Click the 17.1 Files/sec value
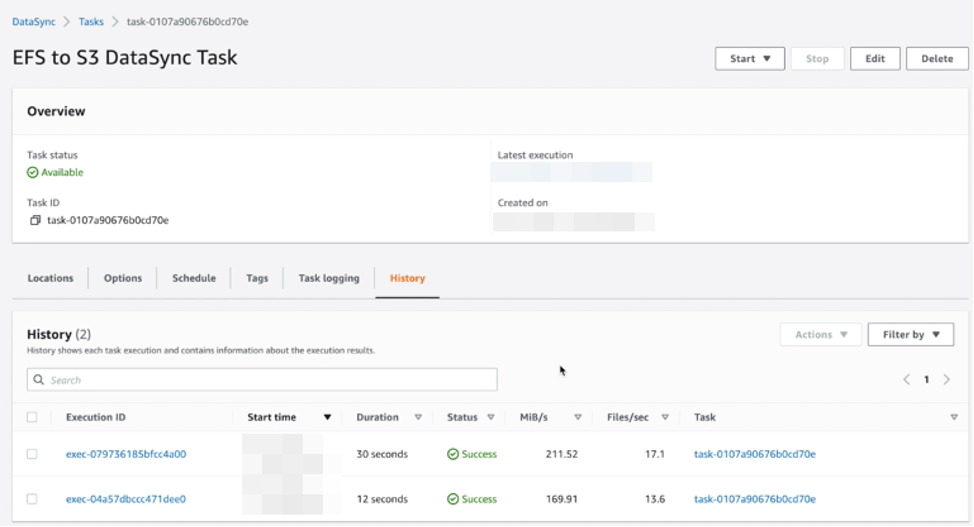The width and height of the screenshot is (974, 527). point(655,454)
